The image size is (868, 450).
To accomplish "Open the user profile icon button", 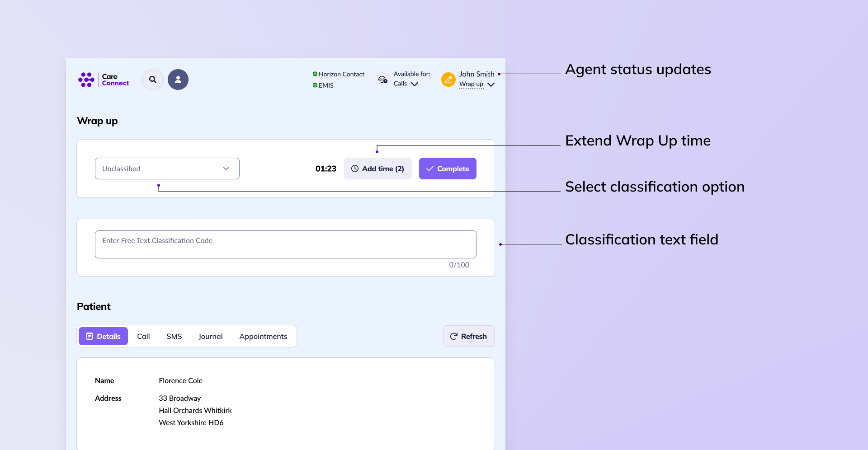I will tap(178, 80).
